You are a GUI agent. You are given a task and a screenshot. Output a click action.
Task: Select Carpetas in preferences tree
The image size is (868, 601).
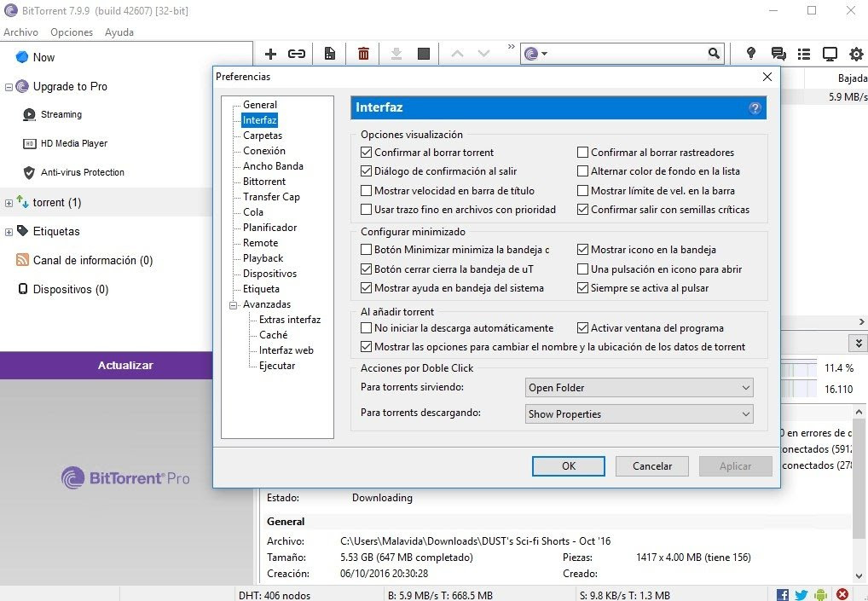263,135
